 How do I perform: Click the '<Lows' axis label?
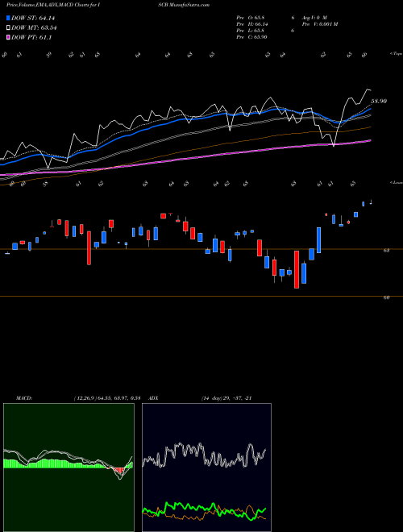(396, 182)
